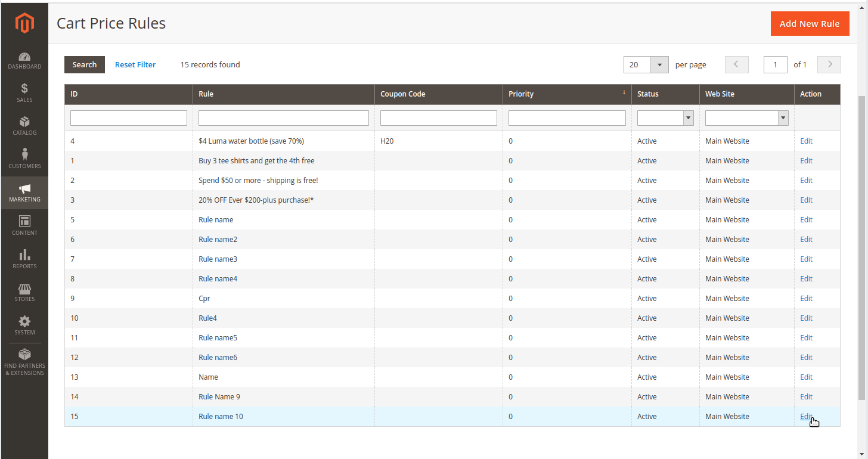Image resolution: width=868 pixels, height=459 pixels.
Task: Open the Stores sidebar icon
Action: 24,291
